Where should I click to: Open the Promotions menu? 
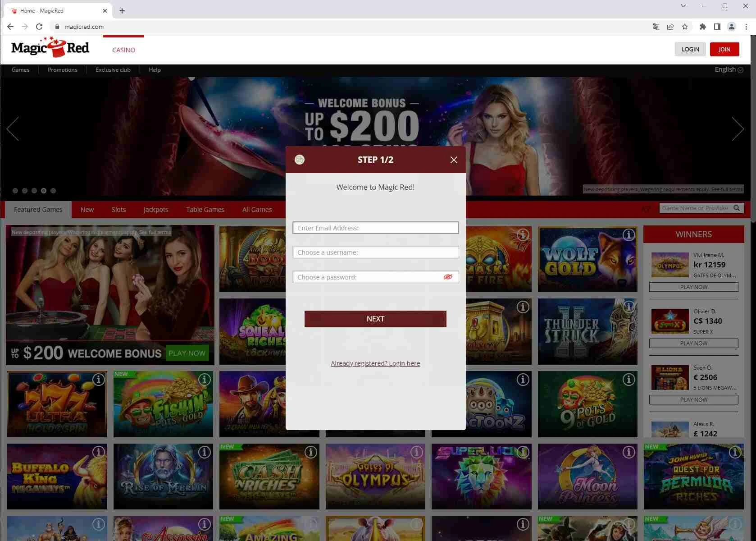click(x=62, y=69)
